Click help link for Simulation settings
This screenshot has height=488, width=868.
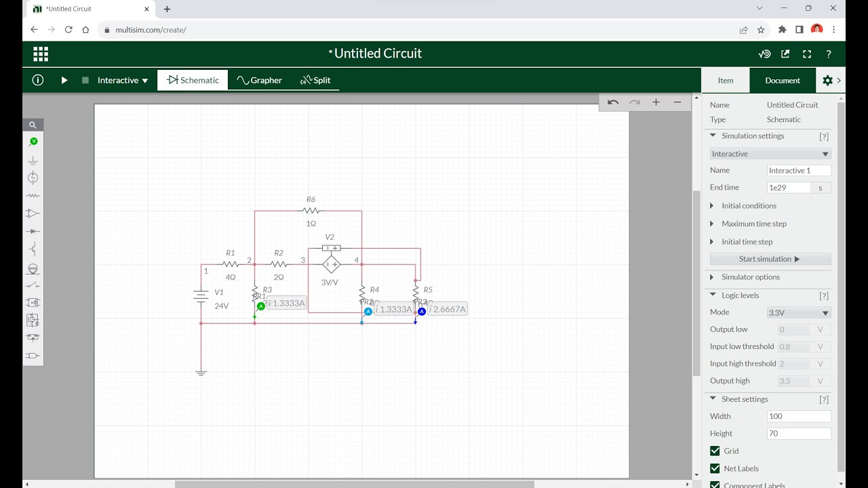pos(824,136)
